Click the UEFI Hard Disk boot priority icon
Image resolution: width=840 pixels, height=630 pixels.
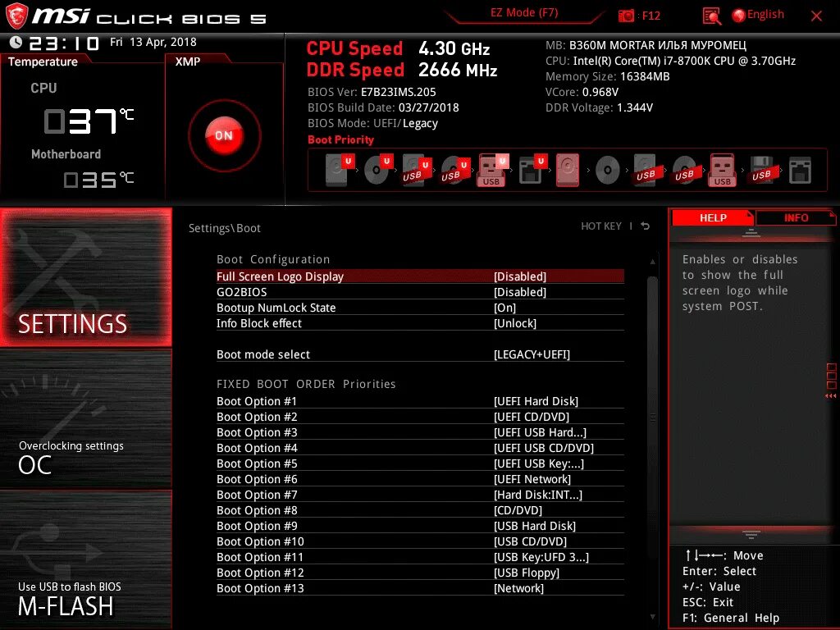point(340,170)
